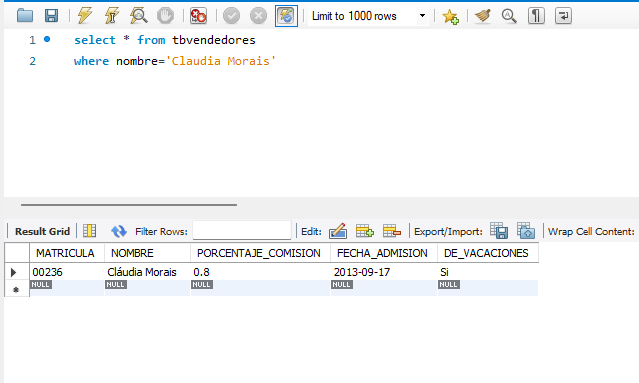
Task: Run Explain plan magnifier lightning icon
Action: tap(139, 16)
